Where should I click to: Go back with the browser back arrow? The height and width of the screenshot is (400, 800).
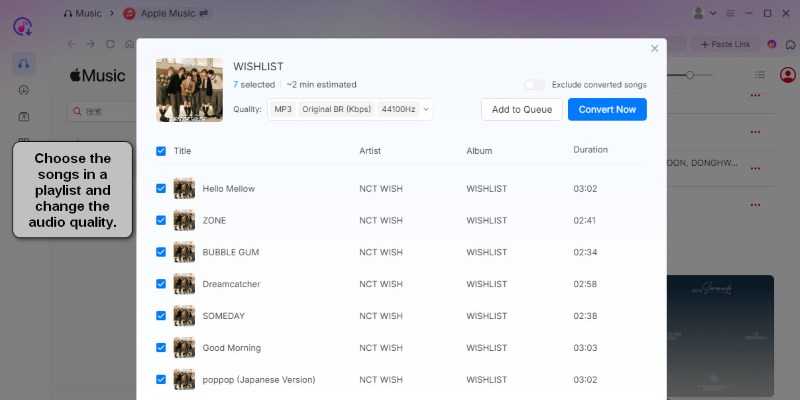72,44
